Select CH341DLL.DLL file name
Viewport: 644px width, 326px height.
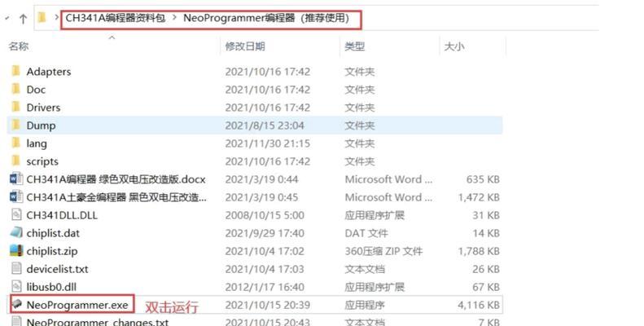[x=62, y=215]
